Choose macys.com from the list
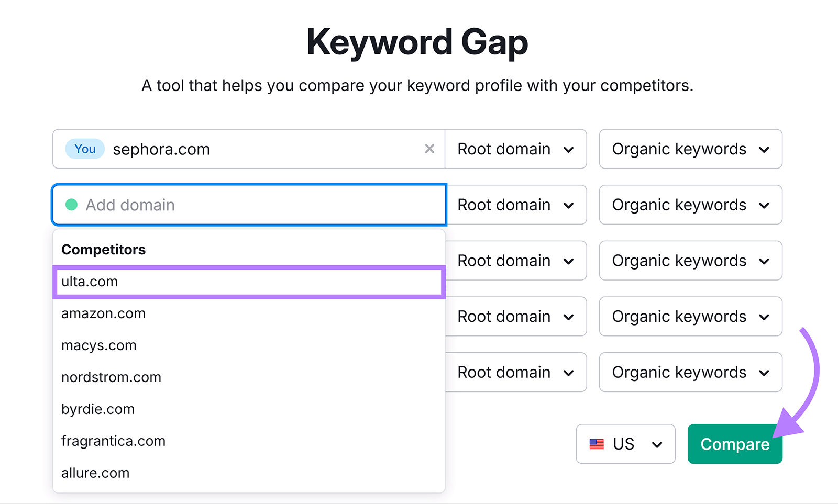Viewport: 838px width, 504px height. [x=99, y=345]
